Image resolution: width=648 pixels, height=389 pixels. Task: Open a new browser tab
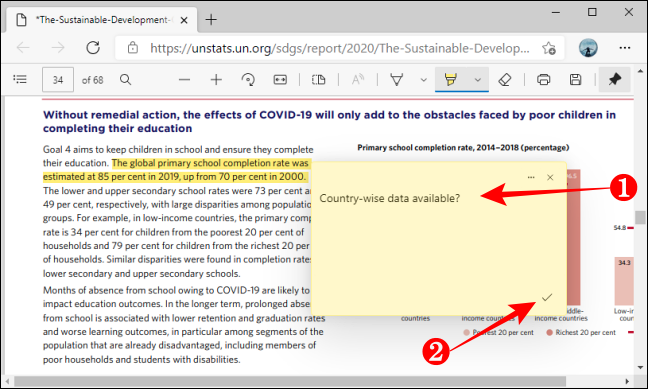point(211,19)
